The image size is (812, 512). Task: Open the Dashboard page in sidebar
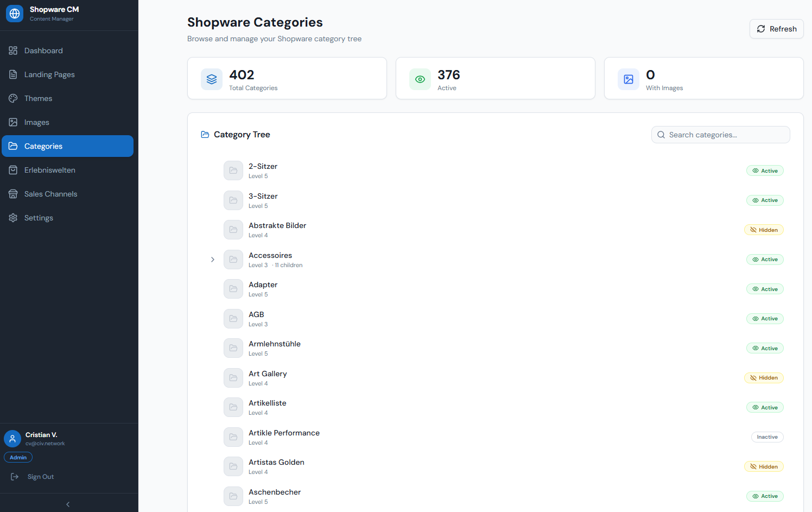[68, 50]
